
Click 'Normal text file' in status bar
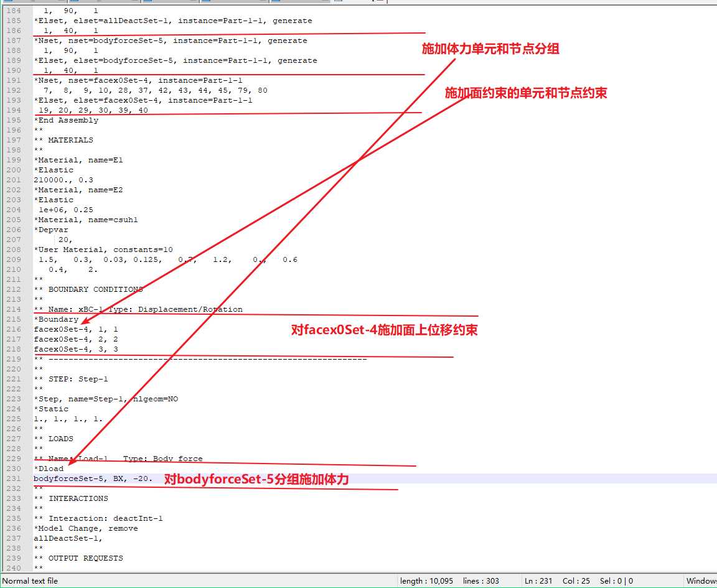pyautogui.click(x=30, y=581)
